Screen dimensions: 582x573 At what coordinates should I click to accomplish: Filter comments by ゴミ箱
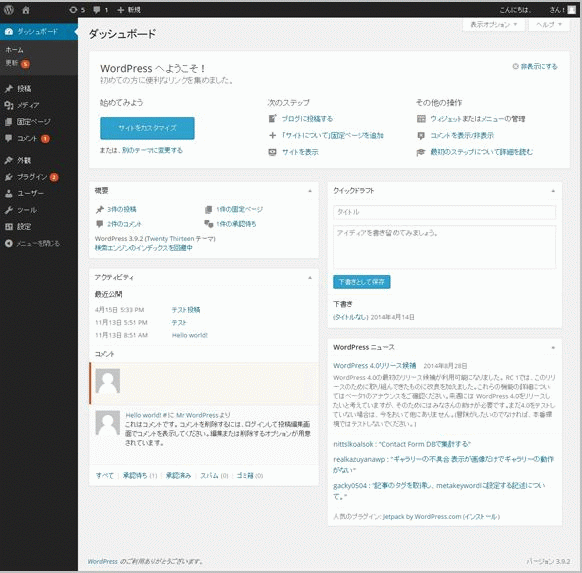pyautogui.click(x=245, y=476)
